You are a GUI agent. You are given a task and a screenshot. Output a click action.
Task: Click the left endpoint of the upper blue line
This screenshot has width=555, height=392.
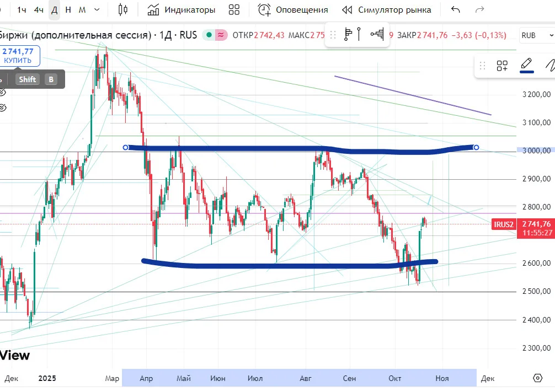pyautogui.click(x=125, y=147)
